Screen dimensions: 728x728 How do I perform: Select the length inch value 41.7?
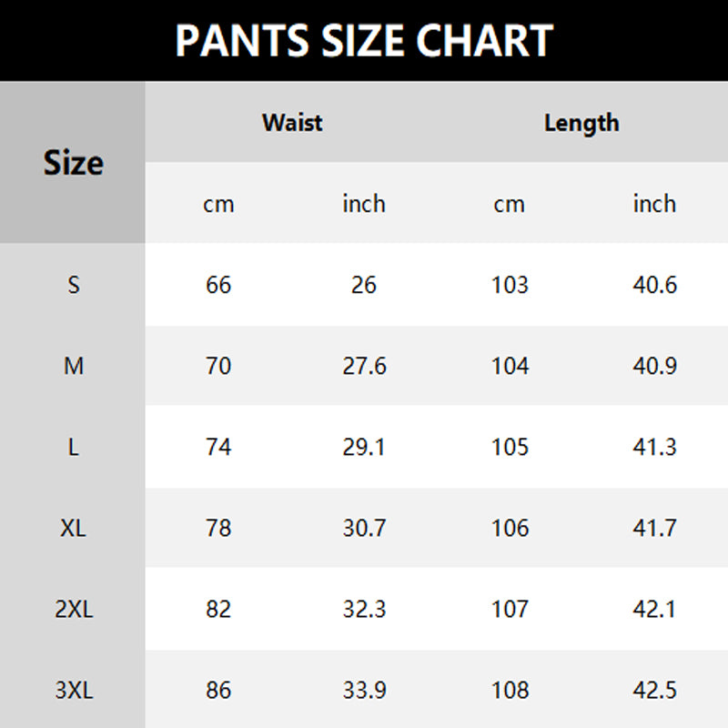click(654, 528)
